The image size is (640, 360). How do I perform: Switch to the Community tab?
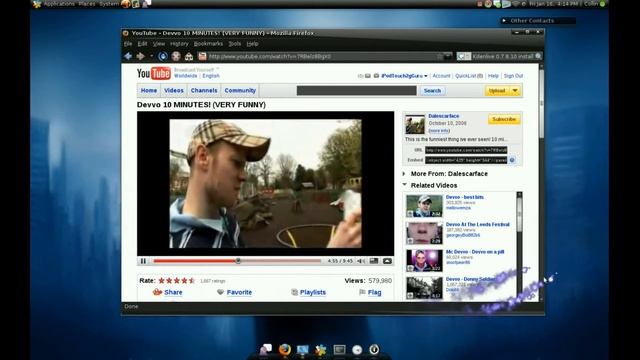coord(240,91)
